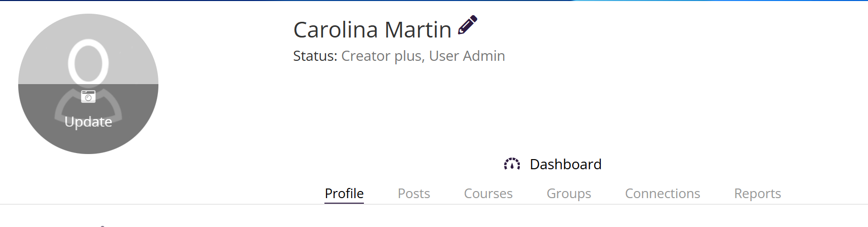Click the camera icon on the avatar

tap(88, 96)
